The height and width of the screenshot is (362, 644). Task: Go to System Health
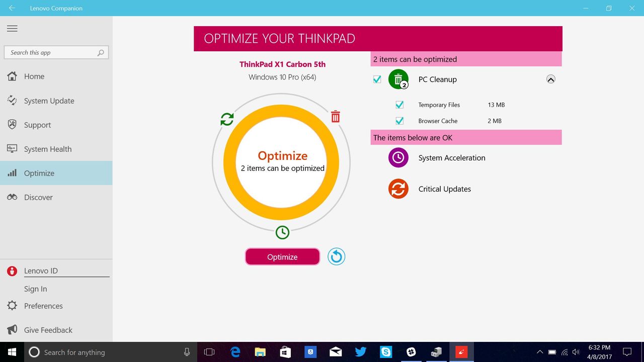(x=56, y=149)
